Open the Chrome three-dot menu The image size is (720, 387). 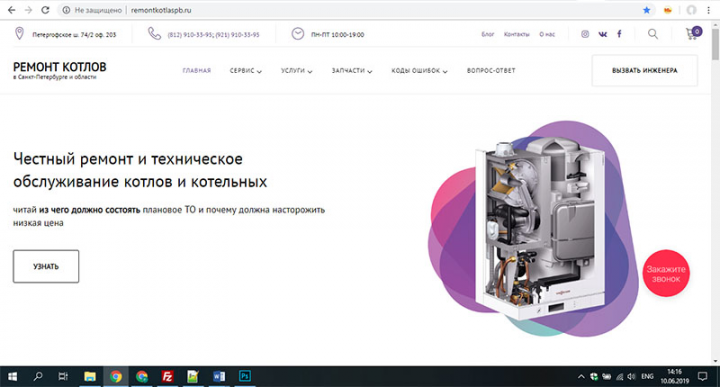709,10
